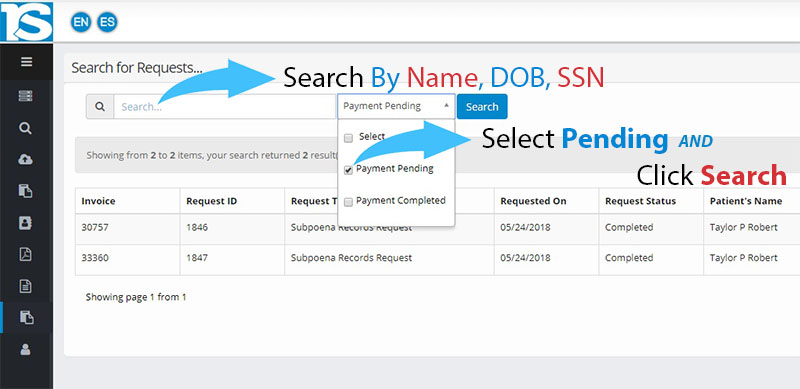Tick the Select checkbox in dropdown
The height and width of the screenshot is (389, 800).
(x=348, y=138)
